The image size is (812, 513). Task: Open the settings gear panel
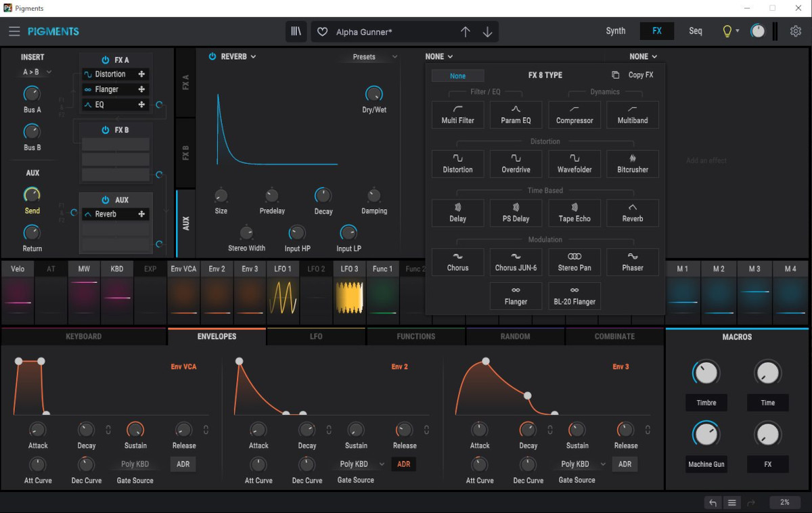click(796, 31)
